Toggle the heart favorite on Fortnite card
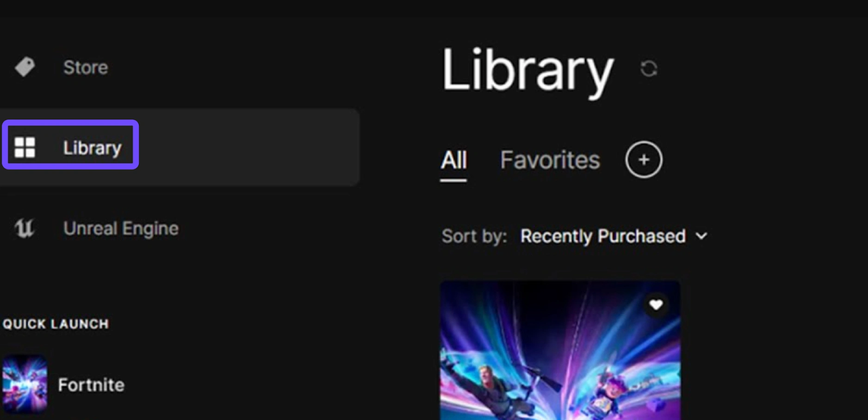The width and height of the screenshot is (868, 420). (x=656, y=304)
